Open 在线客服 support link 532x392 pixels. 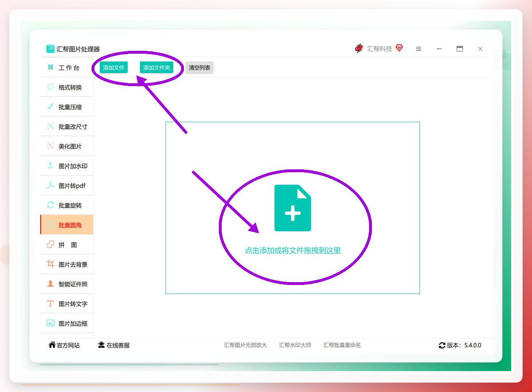(114, 345)
